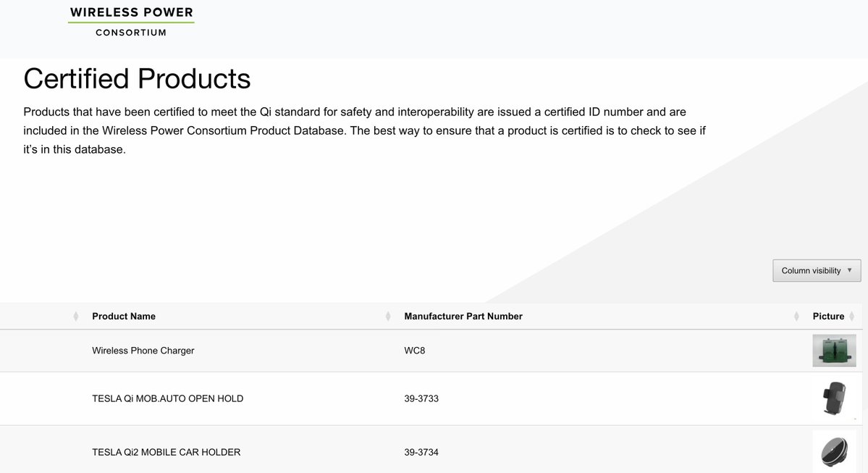868x473 pixels.
Task: Select the Wireless Phone Charger product name
Action: (x=143, y=351)
